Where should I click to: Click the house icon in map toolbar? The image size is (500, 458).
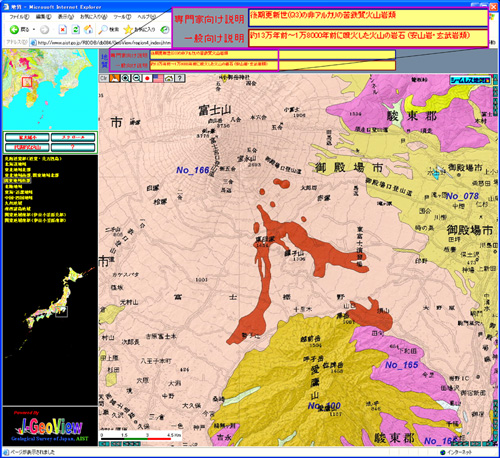coord(169,78)
